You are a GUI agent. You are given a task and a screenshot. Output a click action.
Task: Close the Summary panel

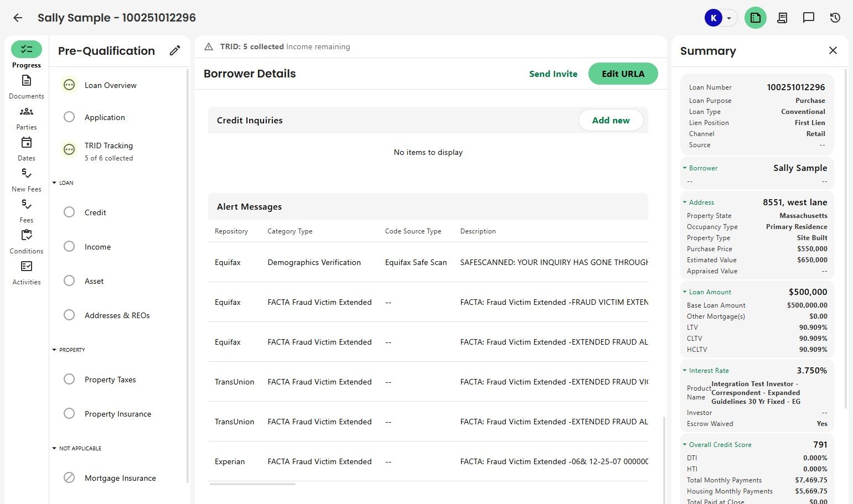tap(833, 51)
